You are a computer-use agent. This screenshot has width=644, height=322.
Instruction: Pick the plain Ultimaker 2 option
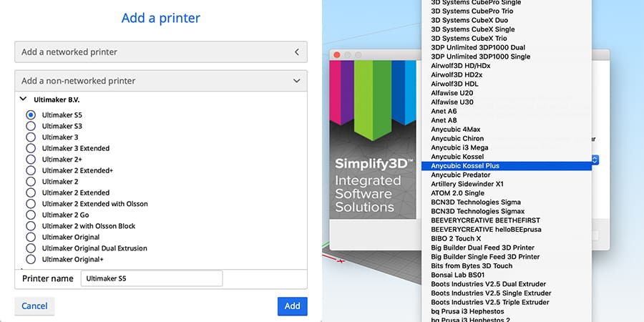(31, 182)
